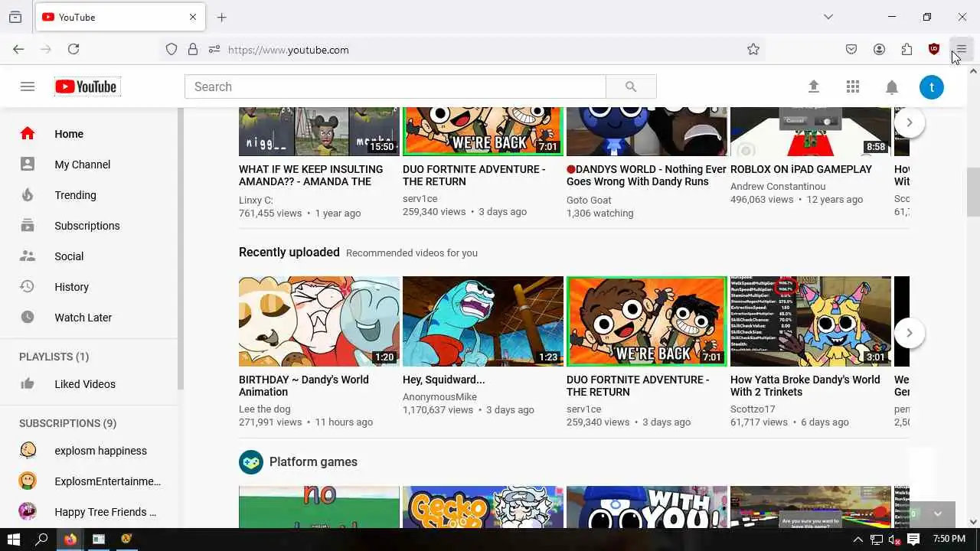Open the Platform games channel avatar

251,462
